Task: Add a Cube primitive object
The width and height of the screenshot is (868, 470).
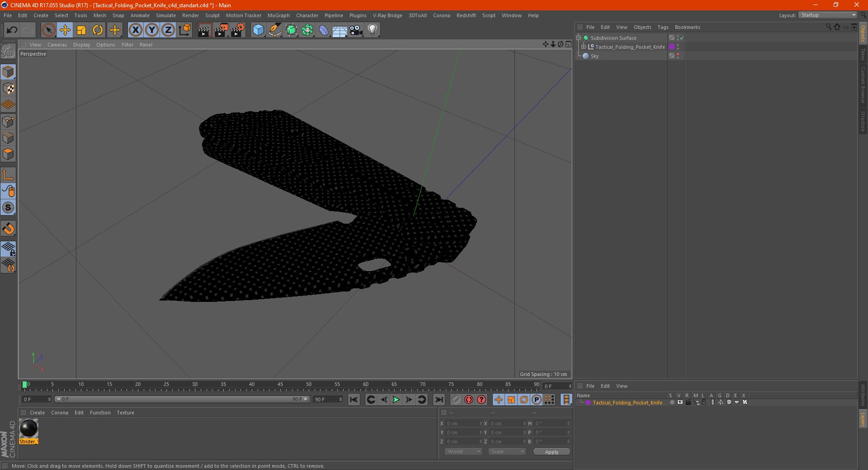Action: click(258, 30)
